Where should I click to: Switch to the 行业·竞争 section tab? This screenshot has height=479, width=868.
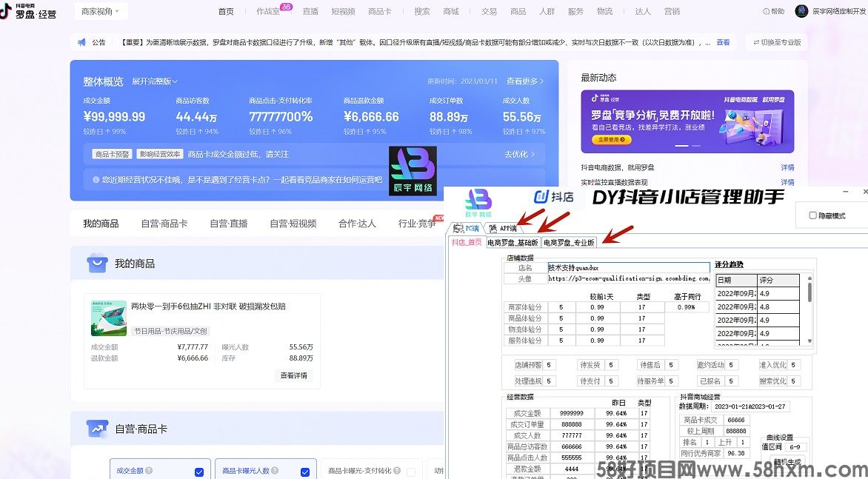[417, 224]
